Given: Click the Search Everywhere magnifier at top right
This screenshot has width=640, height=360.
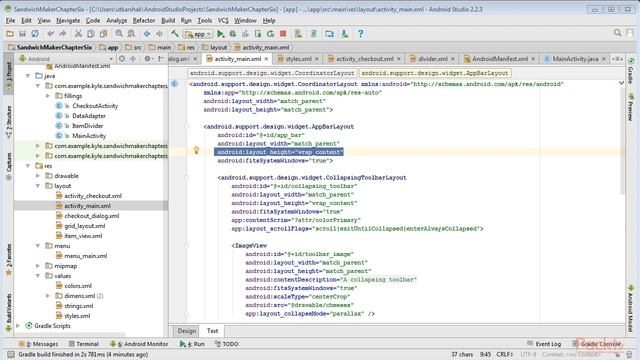Looking at the screenshot, I should coord(617,33).
